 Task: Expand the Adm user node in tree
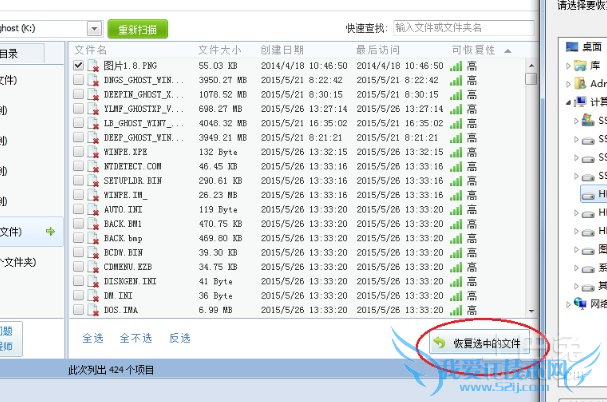pos(568,84)
